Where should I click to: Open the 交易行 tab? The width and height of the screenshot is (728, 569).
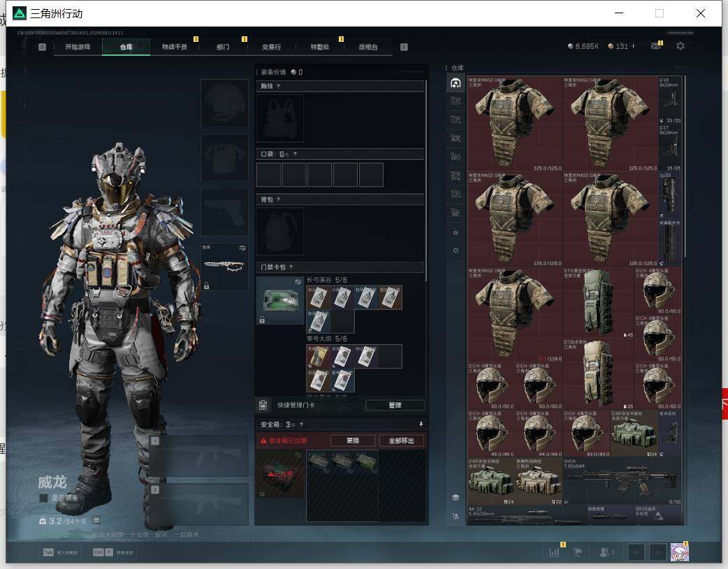271,47
